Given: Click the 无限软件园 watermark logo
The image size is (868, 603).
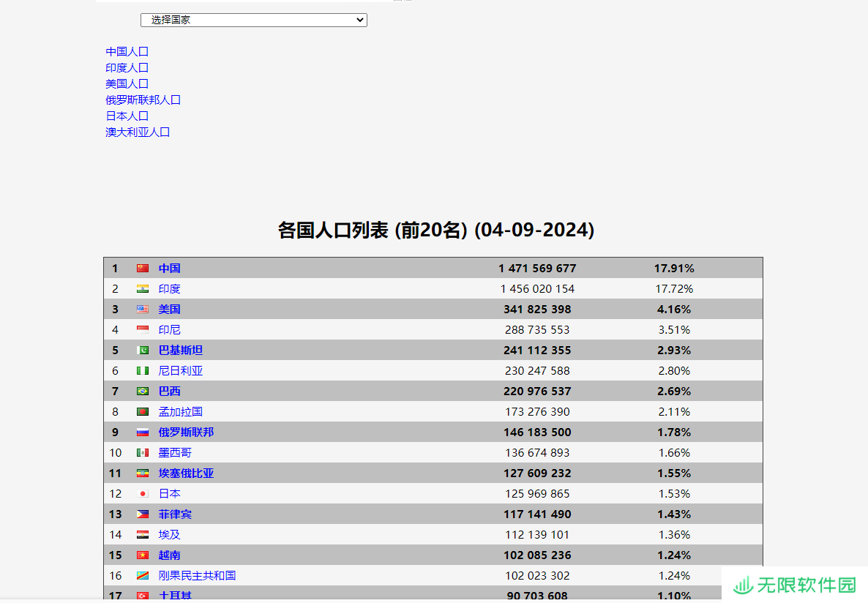Looking at the screenshot, I should click(795, 585).
